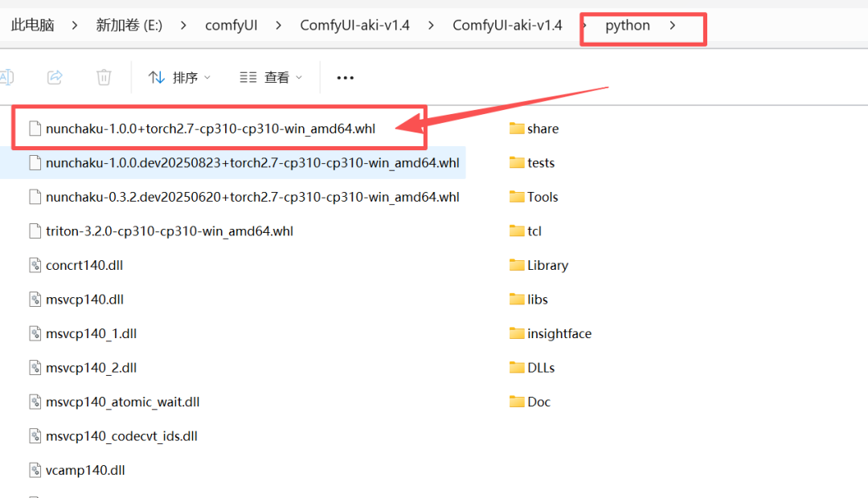Expand chevron after 新加卷 (E:)
This screenshot has height=498, width=868.
[x=183, y=26]
